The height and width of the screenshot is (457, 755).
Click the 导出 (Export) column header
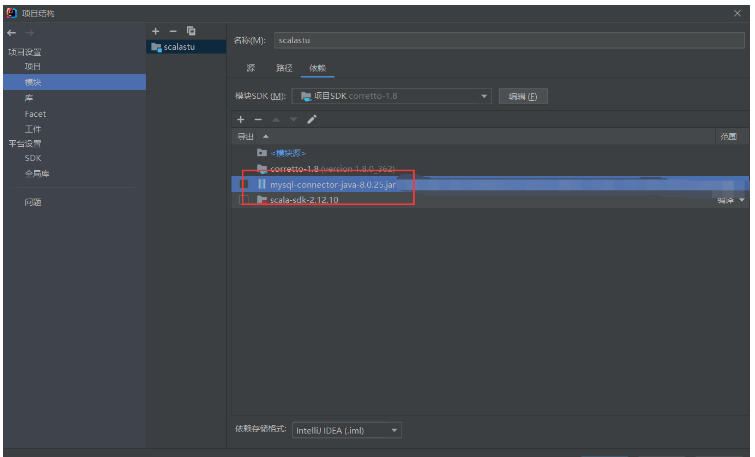pyautogui.click(x=245, y=136)
